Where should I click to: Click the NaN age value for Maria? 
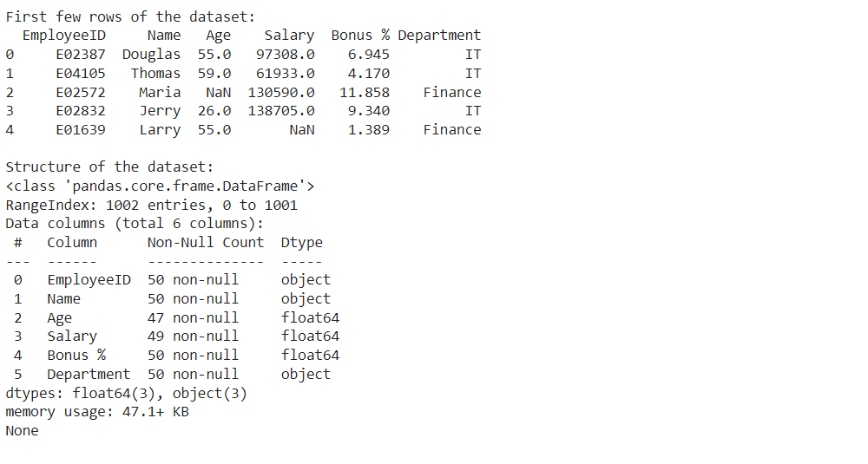pyautogui.click(x=218, y=92)
